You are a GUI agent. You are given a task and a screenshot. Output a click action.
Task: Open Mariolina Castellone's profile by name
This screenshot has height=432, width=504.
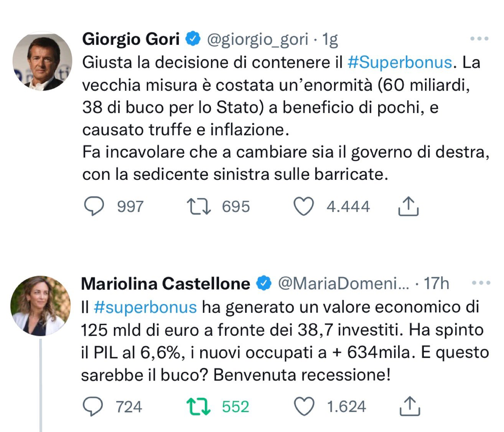(x=165, y=284)
